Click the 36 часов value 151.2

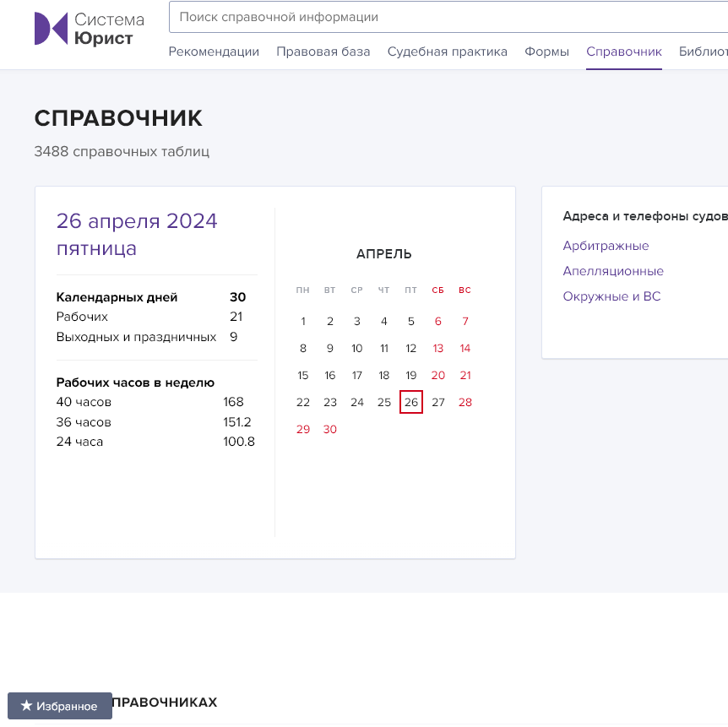(236, 422)
